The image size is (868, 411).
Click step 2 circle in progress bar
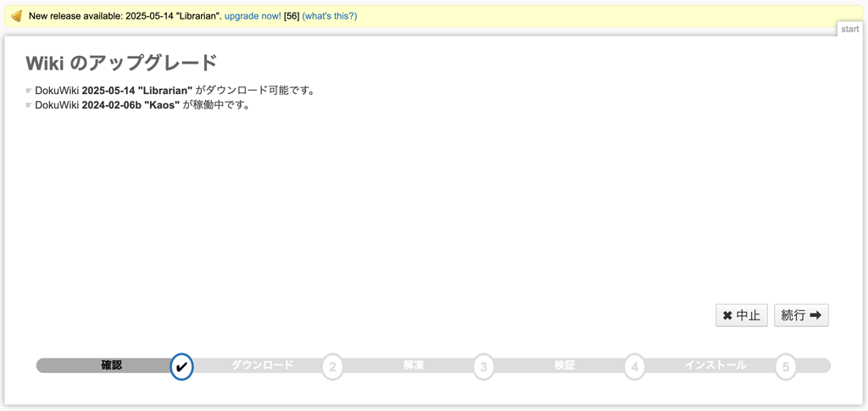tap(332, 366)
